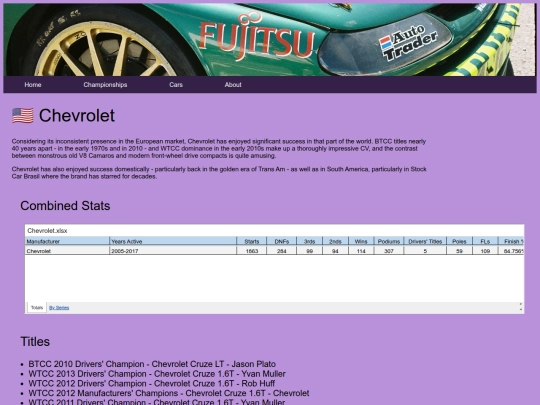Select the 3rds column header
The image size is (540, 405).
(309, 241)
